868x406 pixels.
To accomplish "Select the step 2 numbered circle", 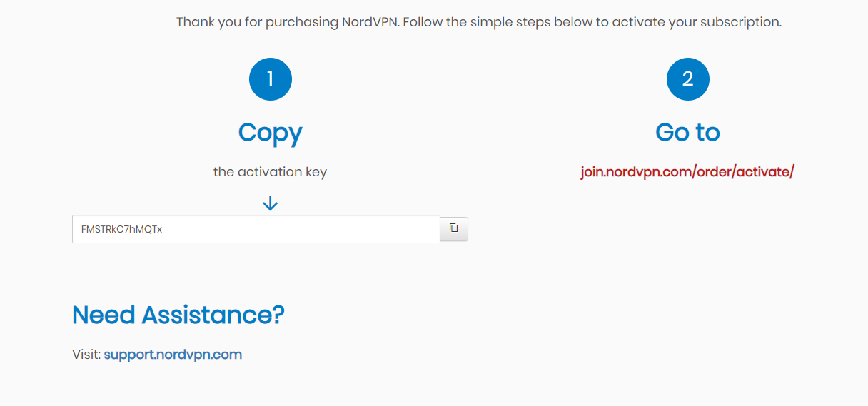I will 687,78.
